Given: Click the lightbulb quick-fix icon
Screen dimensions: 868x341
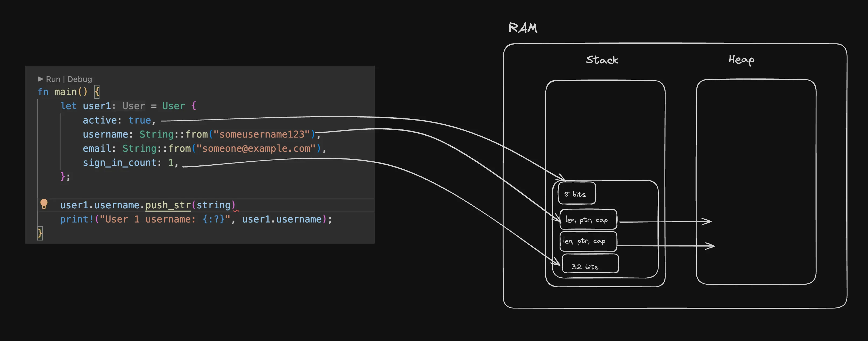Looking at the screenshot, I should 44,204.
